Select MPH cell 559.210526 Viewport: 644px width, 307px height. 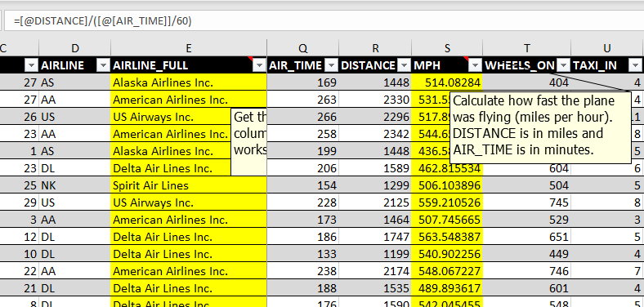tap(447, 202)
